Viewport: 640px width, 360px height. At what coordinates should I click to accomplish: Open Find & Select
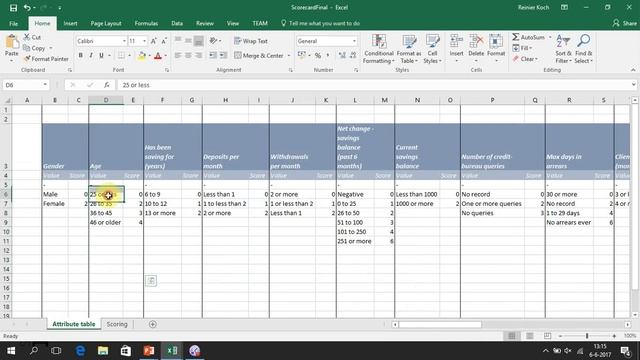click(x=584, y=49)
